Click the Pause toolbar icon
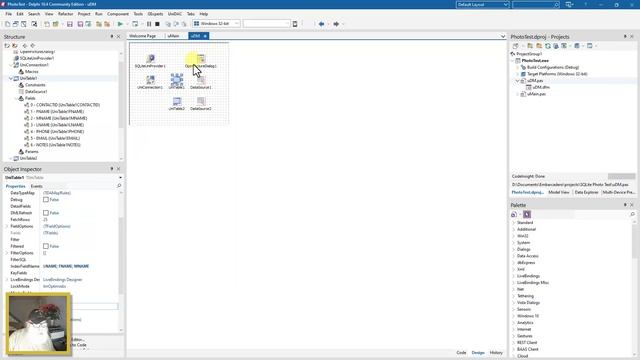This screenshot has width=640, height=360. click(149, 24)
